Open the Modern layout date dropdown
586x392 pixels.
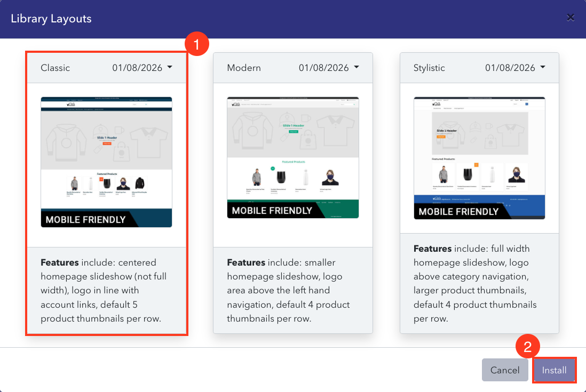(x=329, y=68)
